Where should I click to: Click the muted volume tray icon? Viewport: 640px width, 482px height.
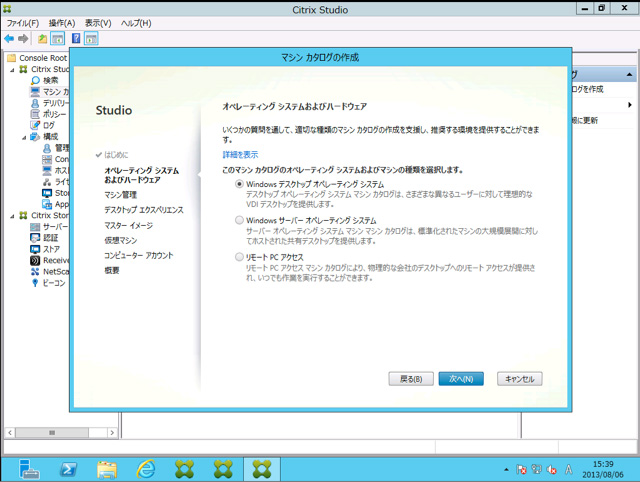552,470
